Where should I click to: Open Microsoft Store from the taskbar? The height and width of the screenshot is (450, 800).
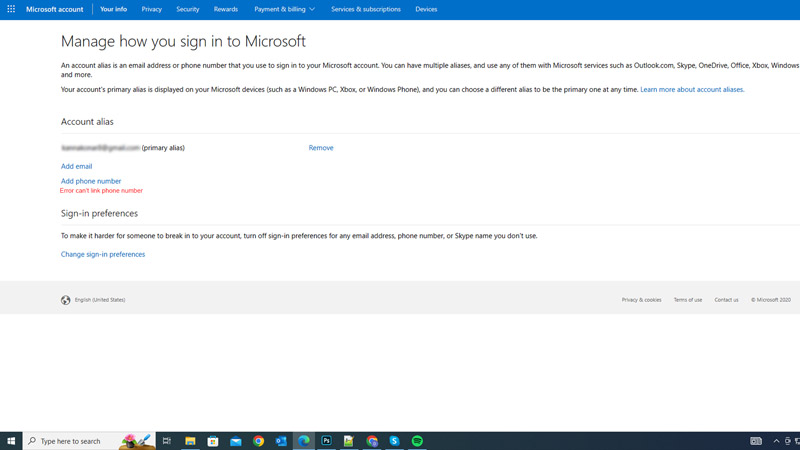tap(213, 441)
